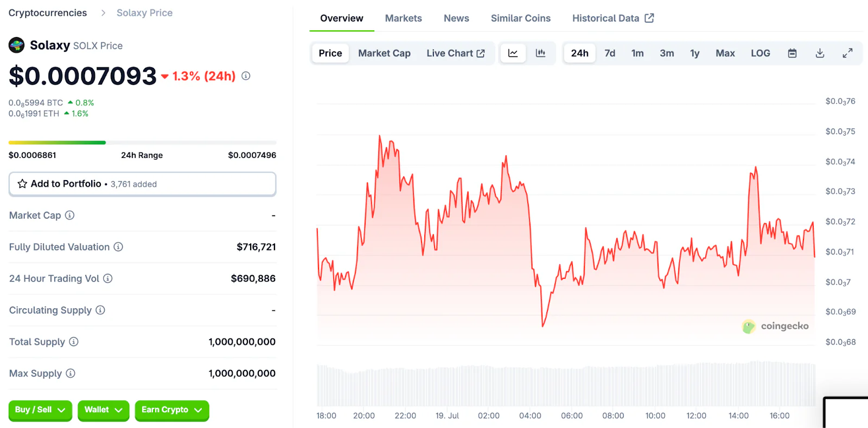
Task: Switch to the Similar Coins tab
Action: 521,18
